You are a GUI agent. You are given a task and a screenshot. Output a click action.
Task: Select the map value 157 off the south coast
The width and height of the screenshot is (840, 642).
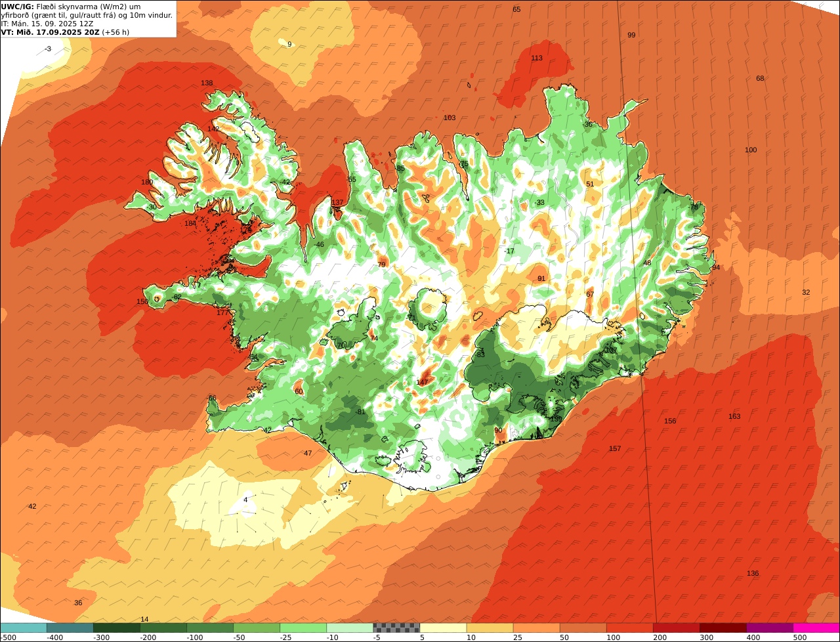tap(615, 448)
